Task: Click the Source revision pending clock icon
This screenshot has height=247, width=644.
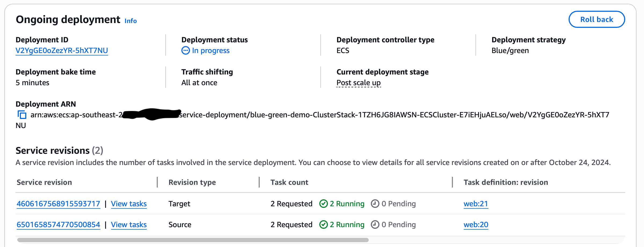Action: pyautogui.click(x=375, y=224)
